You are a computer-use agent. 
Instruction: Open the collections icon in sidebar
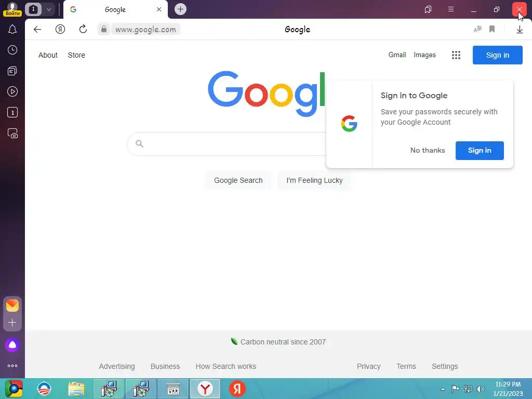click(x=12, y=71)
